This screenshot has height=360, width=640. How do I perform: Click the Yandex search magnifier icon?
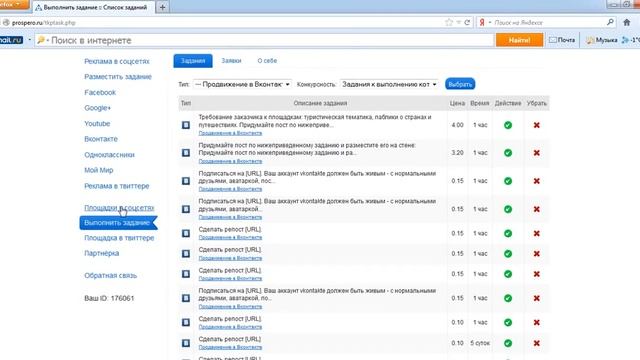click(x=610, y=22)
